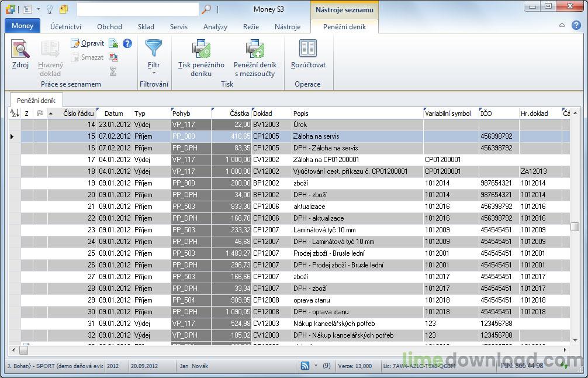Click the blue help question mark icon
This screenshot has height=378, width=588.
pos(127,43)
